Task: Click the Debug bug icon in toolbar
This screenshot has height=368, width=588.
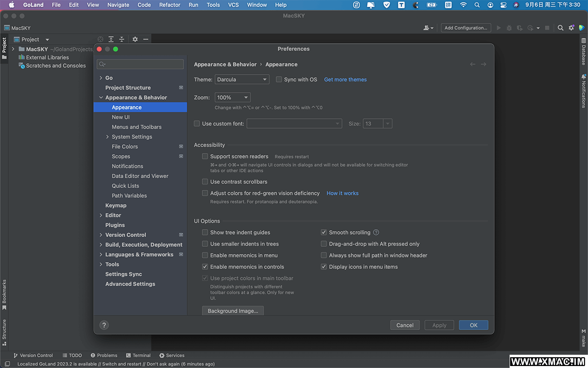Action: [x=510, y=28]
